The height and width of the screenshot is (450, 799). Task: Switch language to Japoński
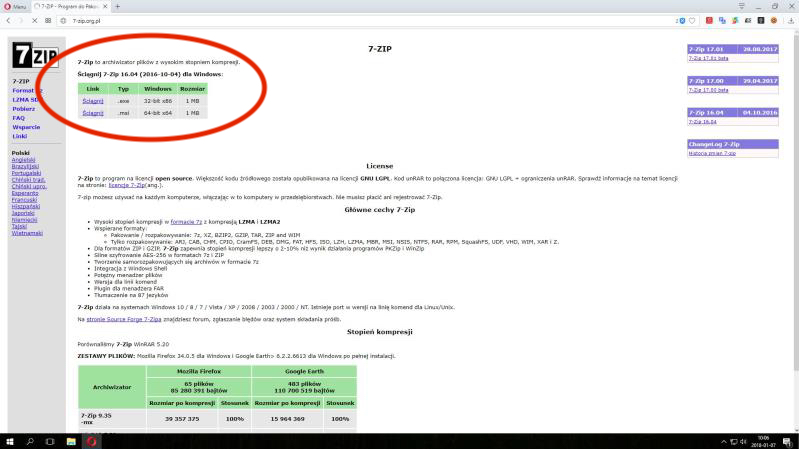pyautogui.click(x=23, y=213)
